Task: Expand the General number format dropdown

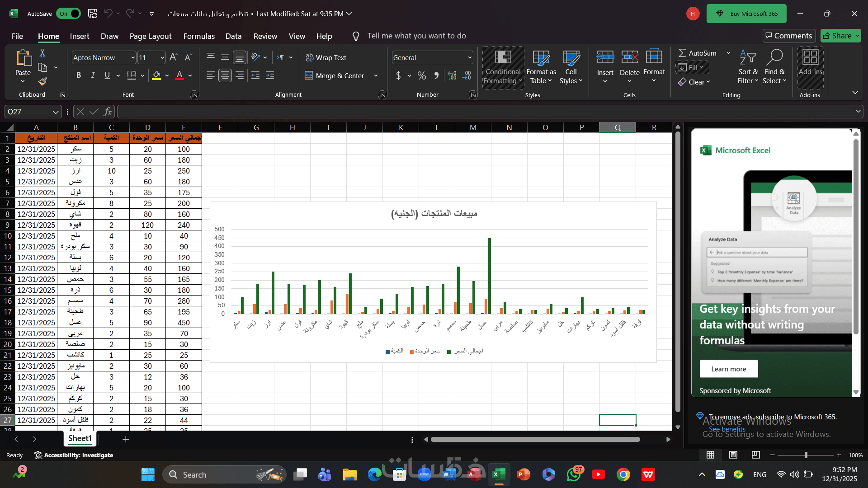Action: coord(470,57)
